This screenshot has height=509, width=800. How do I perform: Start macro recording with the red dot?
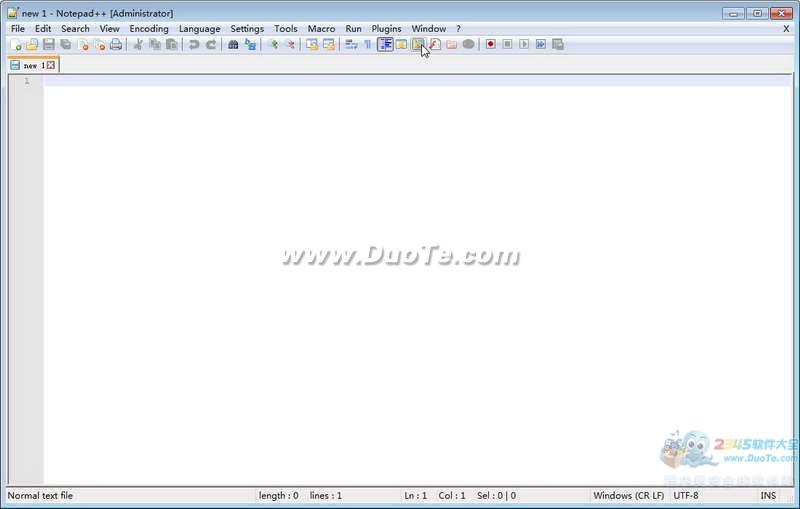coord(491,45)
